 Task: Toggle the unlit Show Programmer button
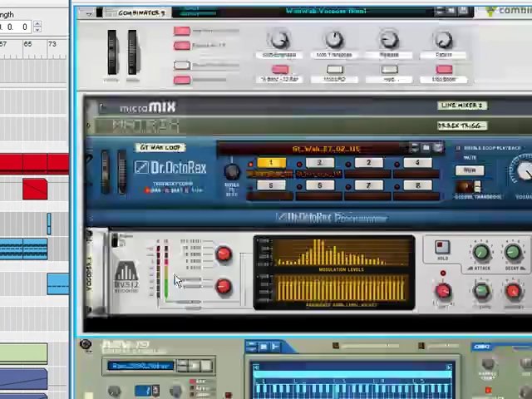tap(182, 65)
